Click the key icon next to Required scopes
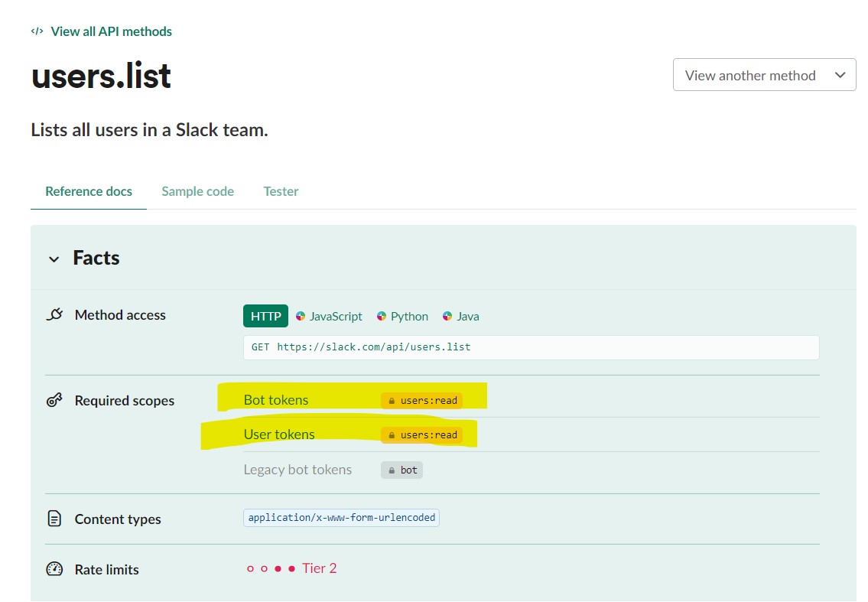The height and width of the screenshot is (602, 868). tap(54, 400)
